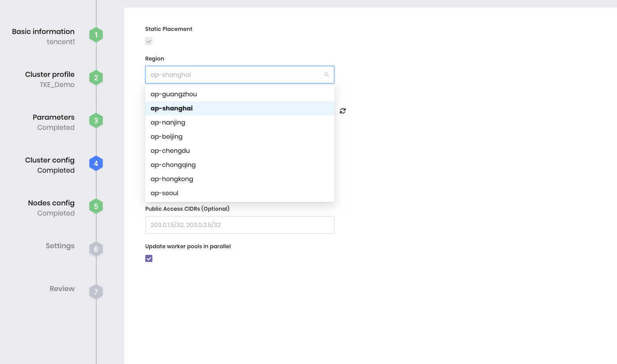Go to the Nodes config step label
617x364 pixels.
[x=51, y=203]
